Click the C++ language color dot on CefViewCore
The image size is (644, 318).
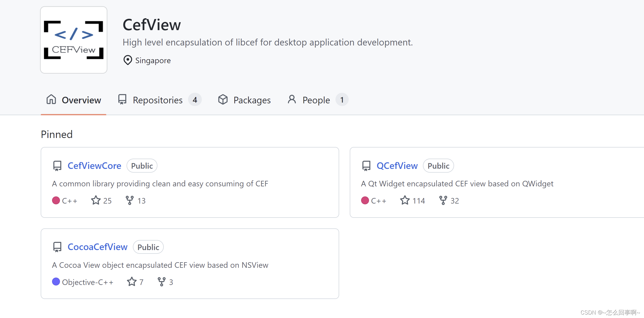point(56,200)
